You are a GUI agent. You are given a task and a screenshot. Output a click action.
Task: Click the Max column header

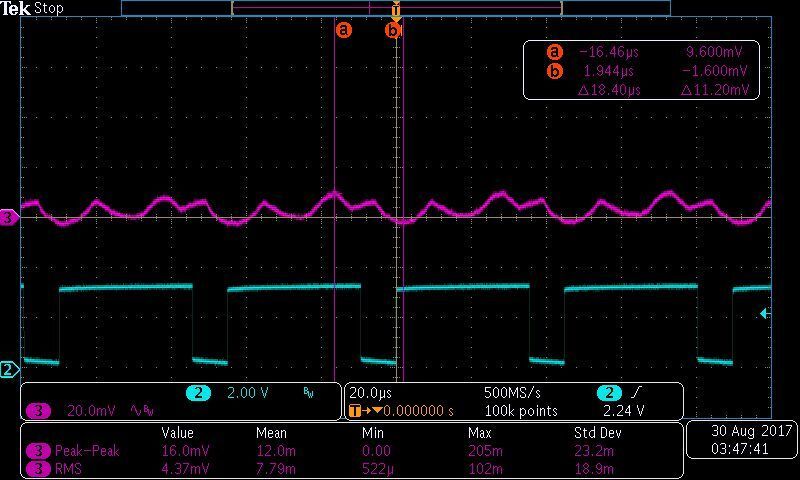[480, 433]
